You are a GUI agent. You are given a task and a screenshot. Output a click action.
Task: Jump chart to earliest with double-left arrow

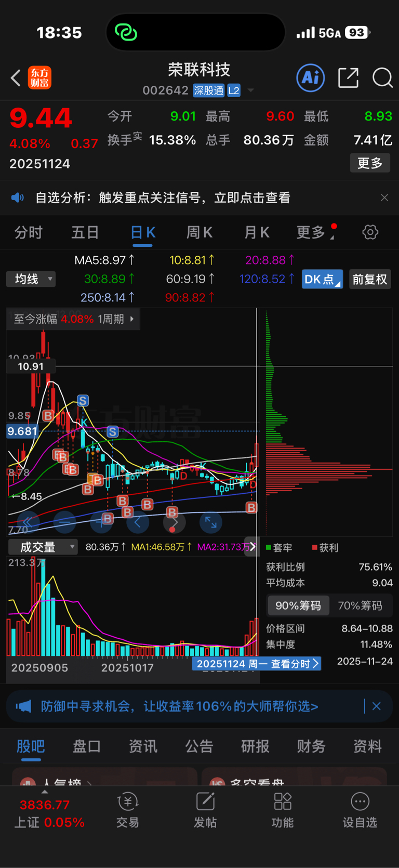point(28,522)
